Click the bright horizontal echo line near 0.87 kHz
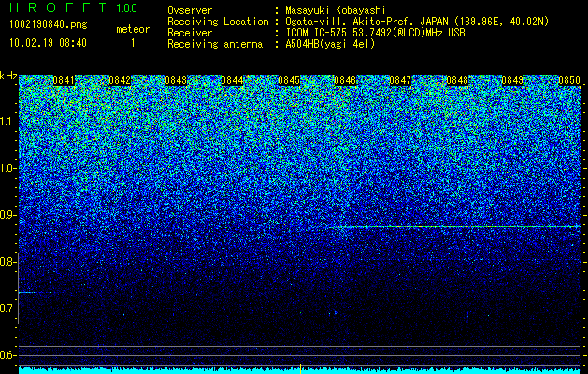Viewport: 588px width, 374px height. click(x=454, y=227)
